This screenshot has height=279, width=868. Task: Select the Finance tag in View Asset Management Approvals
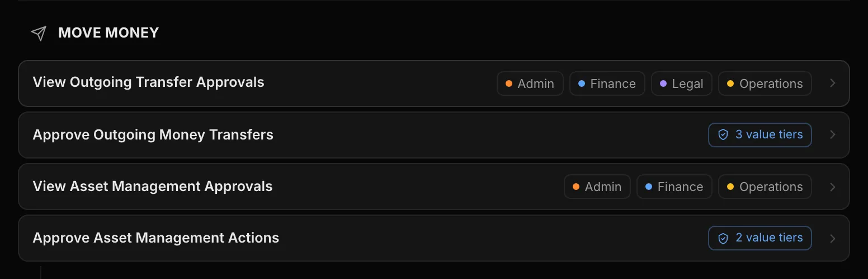pyautogui.click(x=674, y=187)
